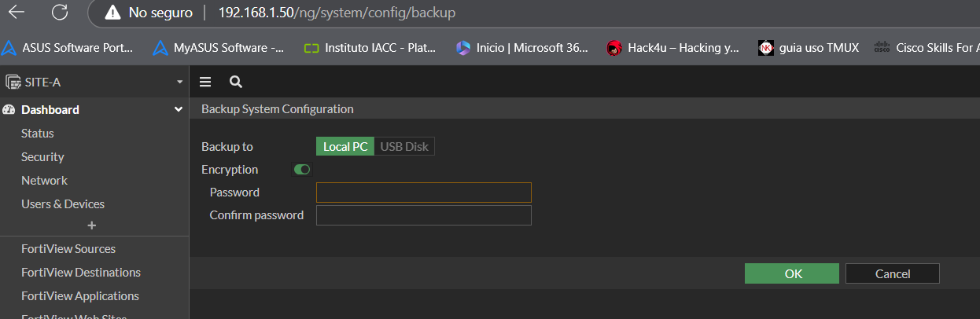Go to Users & Devices

coord(63,204)
